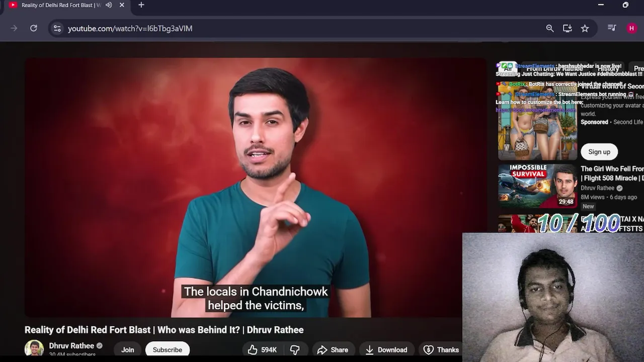Share the video
The height and width of the screenshot is (362, 644).
pos(333,350)
